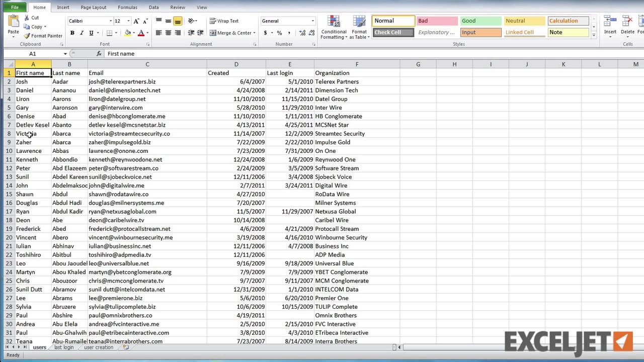Apply the Borders icon
Image resolution: width=644 pixels, height=362 pixels.
109,33
